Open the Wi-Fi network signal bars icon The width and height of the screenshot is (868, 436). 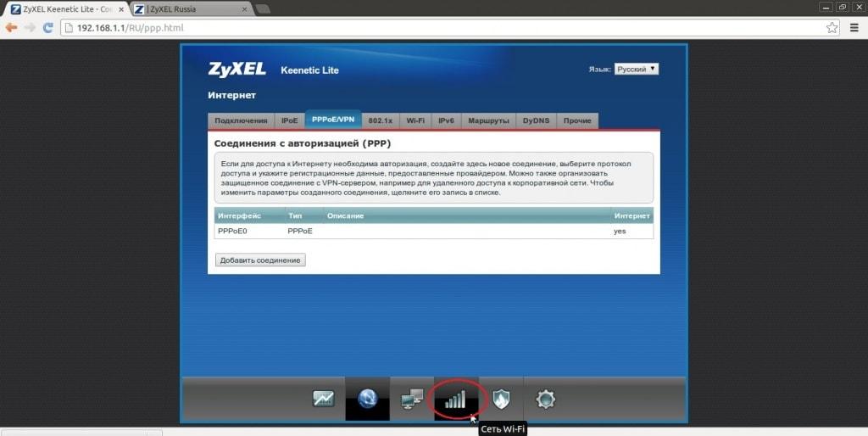click(x=455, y=399)
